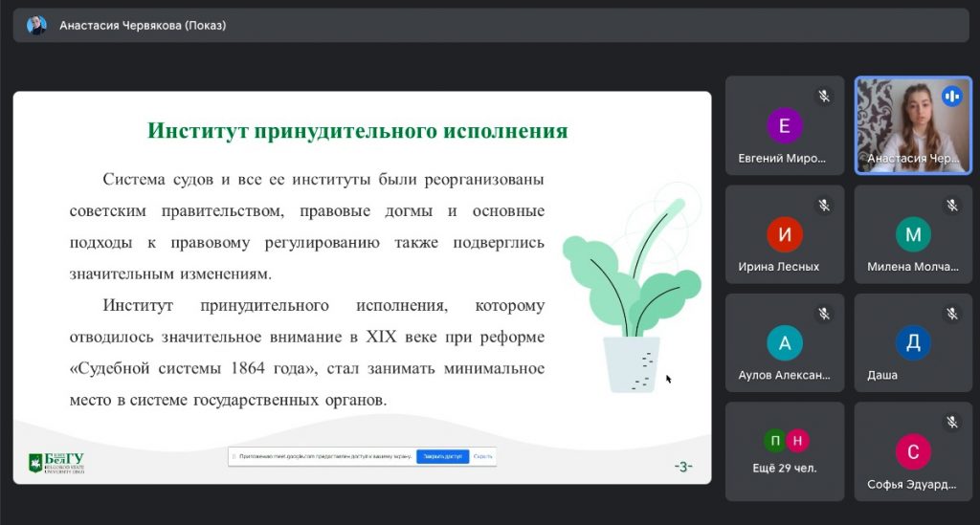The height and width of the screenshot is (525, 980).
Task: Click the blue speaking indicator on Анастасия's video
Action: coord(952,97)
